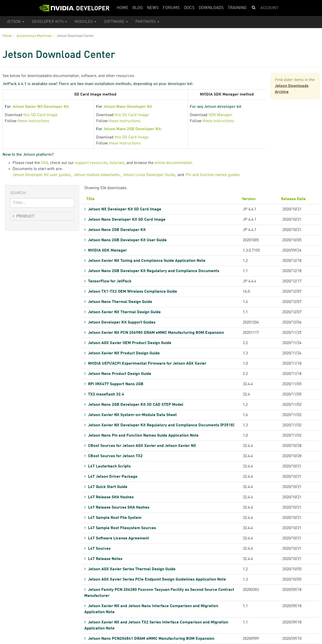
Task: Expand NVIDIA UEFI/ACPI Experimental Firmware row
Action: click(147, 363)
